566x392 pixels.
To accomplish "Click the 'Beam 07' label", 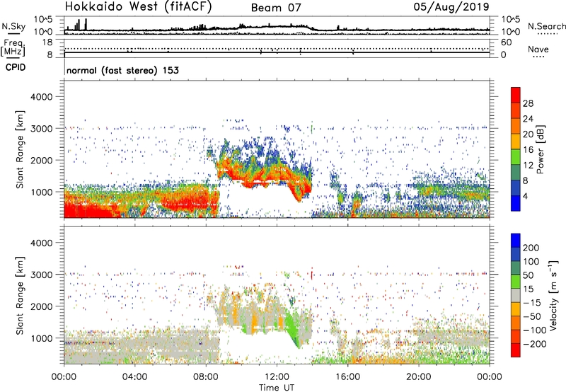I will click(x=276, y=8).
